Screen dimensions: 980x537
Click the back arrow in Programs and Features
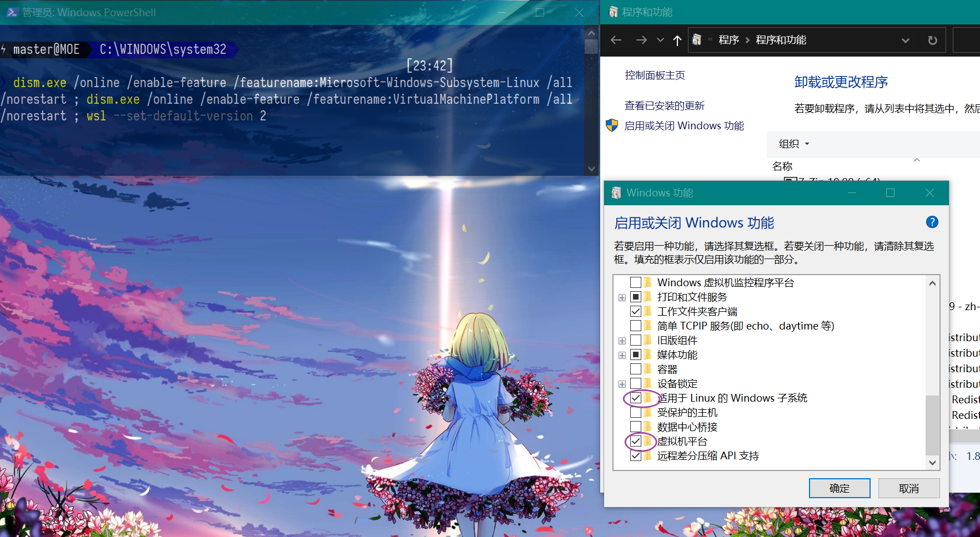[616, 40]
